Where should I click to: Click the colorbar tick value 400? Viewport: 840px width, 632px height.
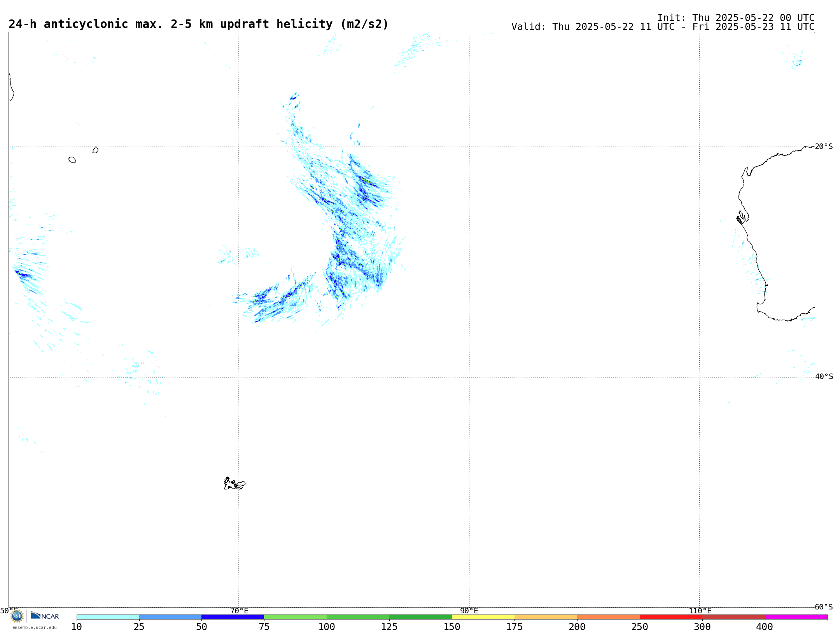[765, 627]
